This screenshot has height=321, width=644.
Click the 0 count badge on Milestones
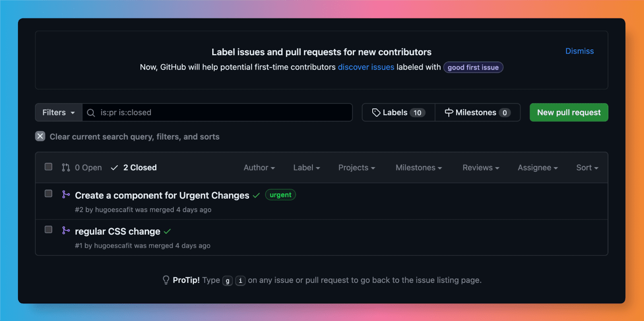coord(505,113)
